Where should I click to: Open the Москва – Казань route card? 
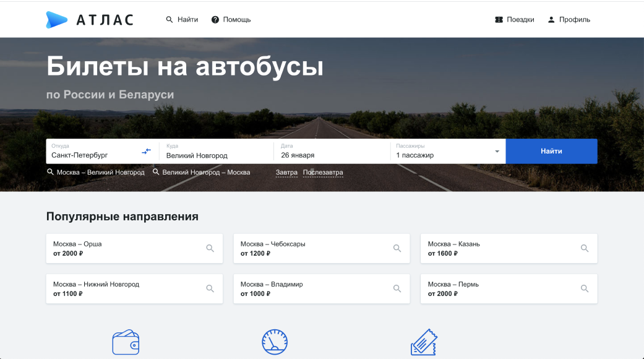point(509,248)
